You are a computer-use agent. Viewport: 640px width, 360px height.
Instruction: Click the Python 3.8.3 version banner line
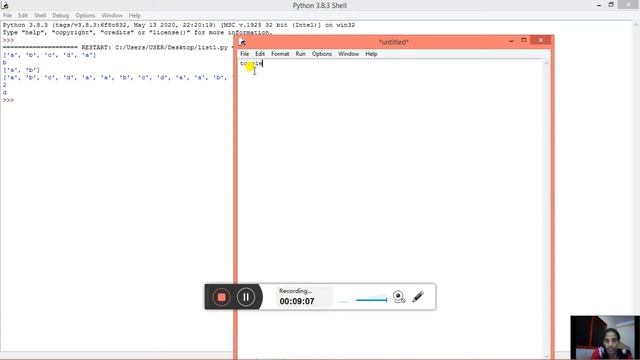[x=179, y=25]
